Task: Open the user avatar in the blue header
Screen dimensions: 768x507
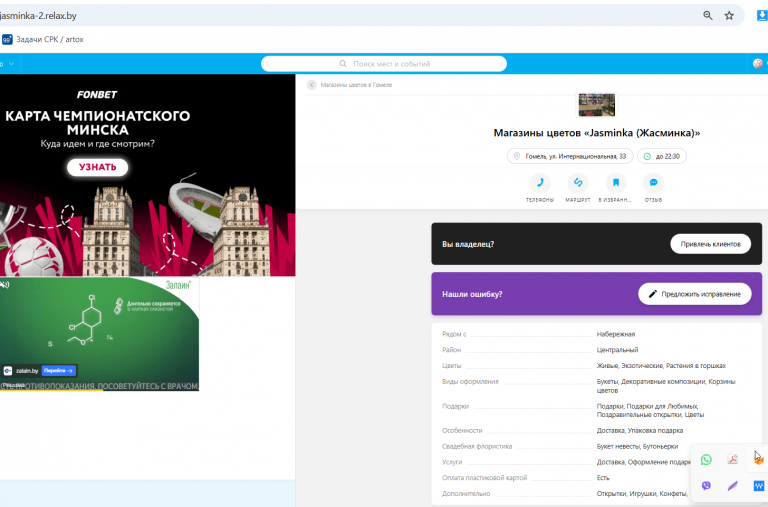Action: (758, 64)
